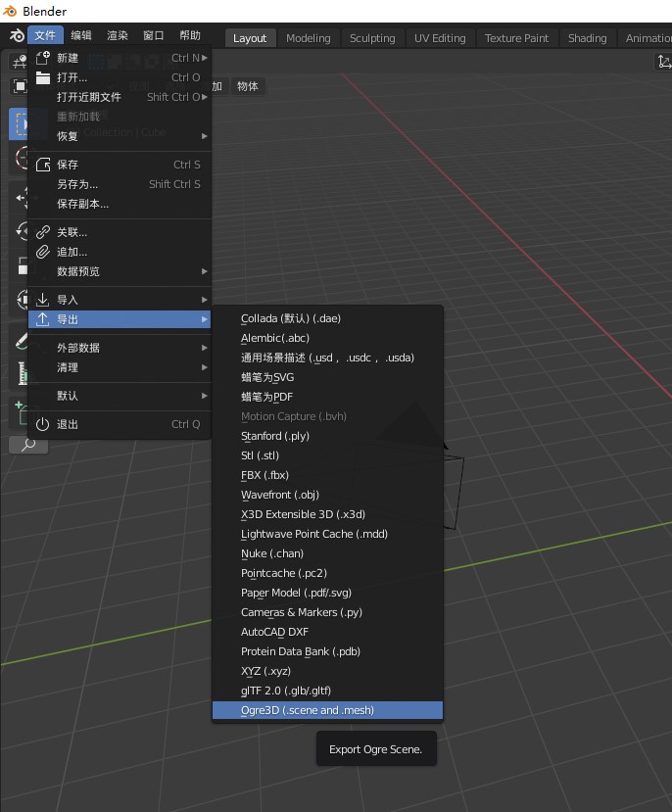
Task: Expand the 导入 (Import) submenu
Action: click(x=120, y=300)
